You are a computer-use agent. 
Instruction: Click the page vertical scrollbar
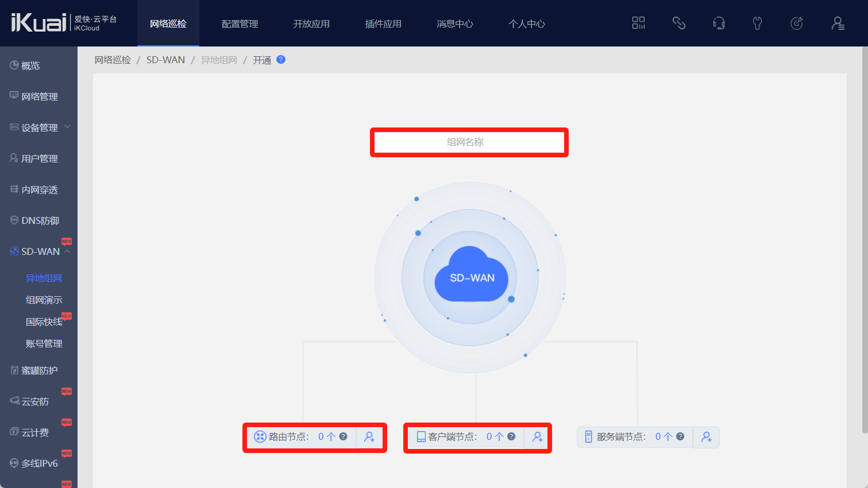pyautogui.click(x=865, y=241)
